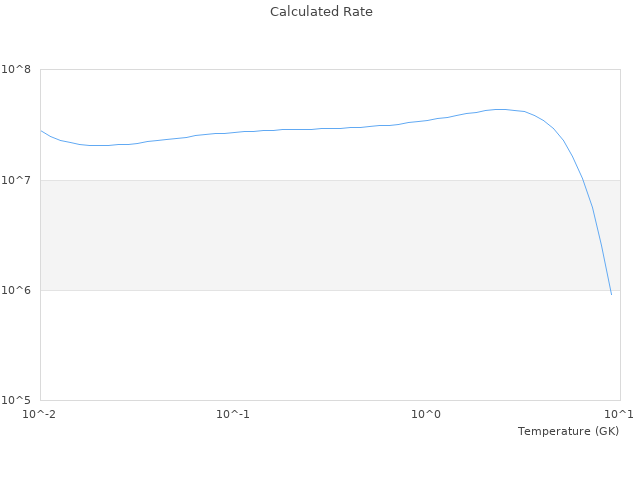Viewport: 640px width, 480px height.
Task: Click the gray shaded band in the plot
Action: [x=300, y=235]
